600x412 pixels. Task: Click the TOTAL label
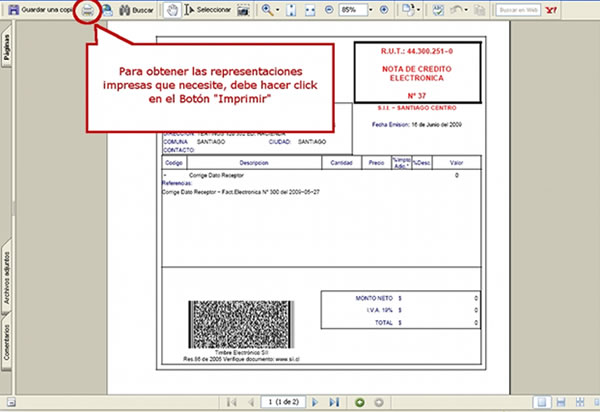pyautogui.click(x=384, y=322)
